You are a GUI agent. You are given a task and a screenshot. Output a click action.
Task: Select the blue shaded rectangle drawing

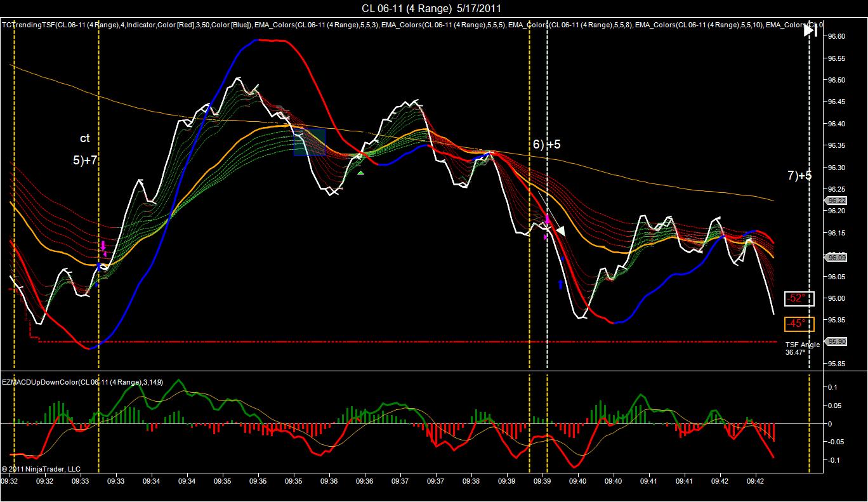click(310, 142)
